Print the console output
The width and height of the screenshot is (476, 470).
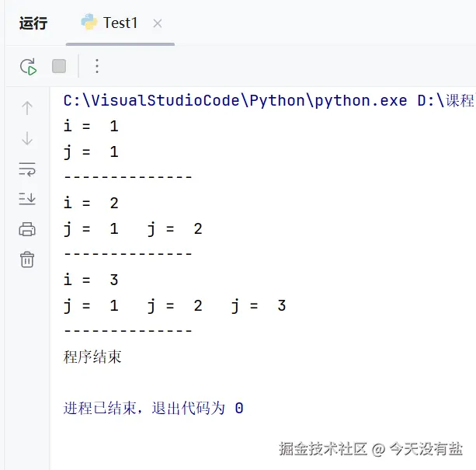tap(27, 229)
